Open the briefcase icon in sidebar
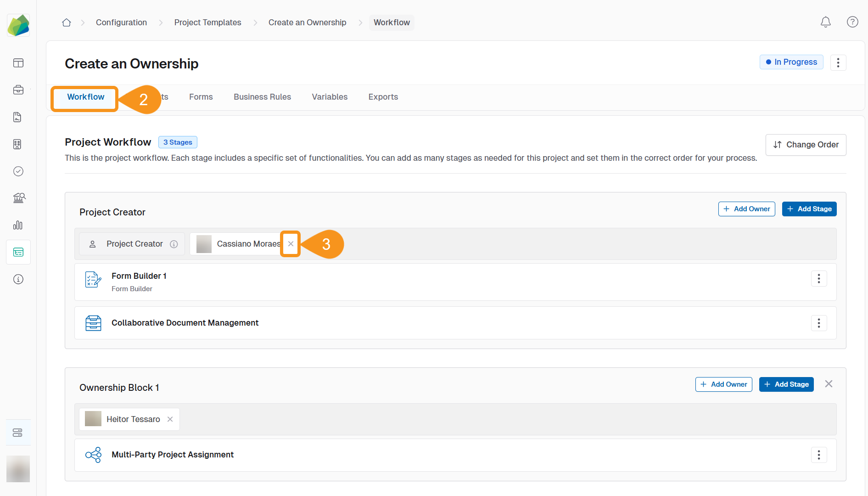This screenshot has height=496, width=868. click(18, 90)
